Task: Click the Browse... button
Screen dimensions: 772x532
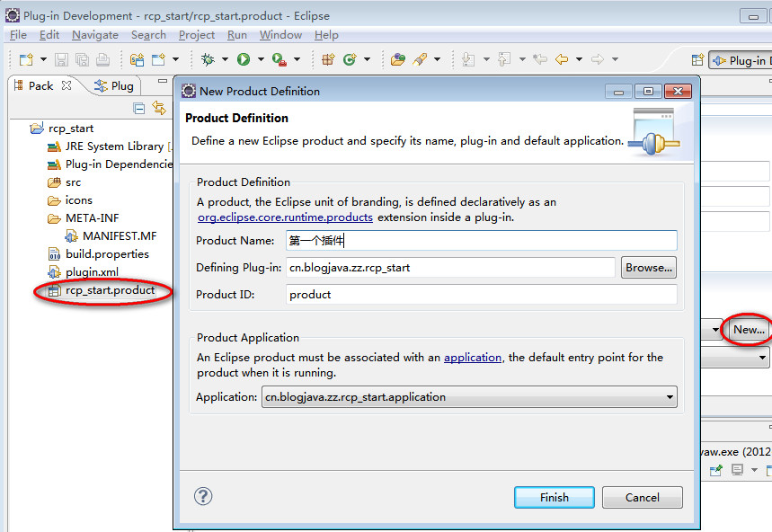Action: point(648,268)
